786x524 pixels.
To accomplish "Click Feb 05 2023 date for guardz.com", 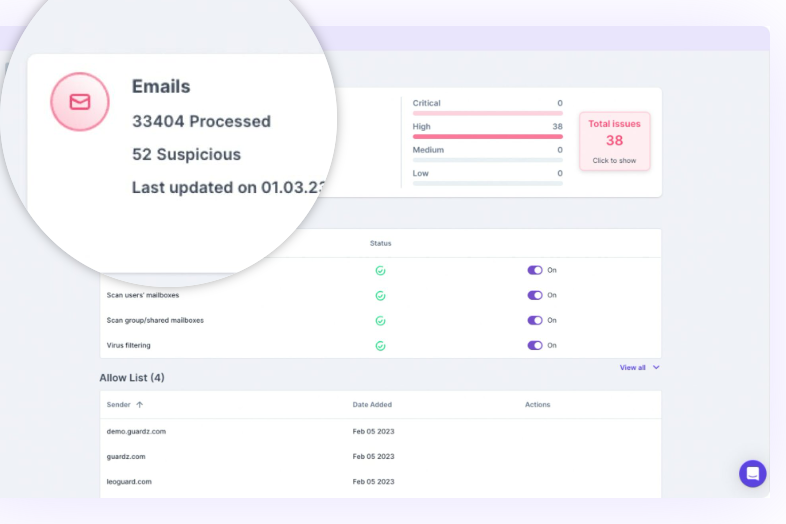I will [x=373, y=456].
